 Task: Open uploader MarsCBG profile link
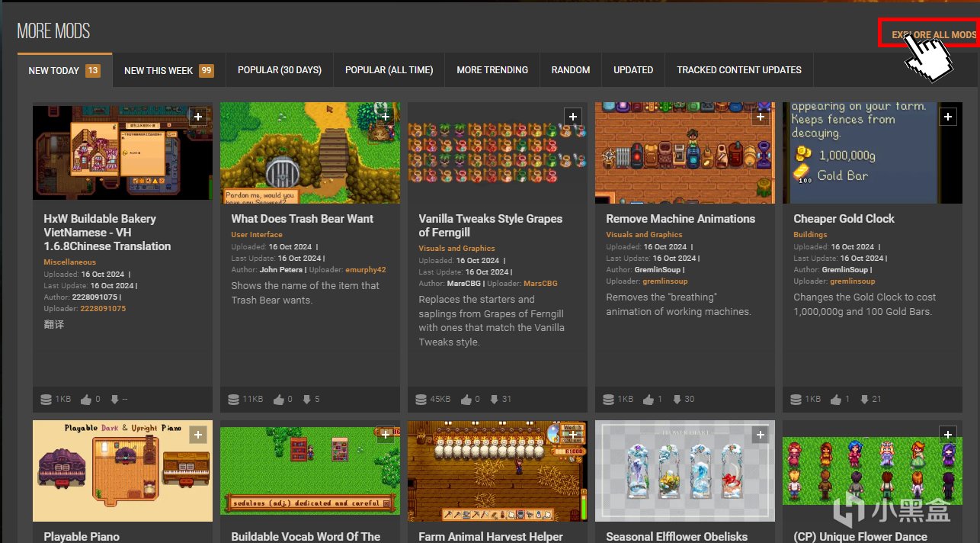point(540,284)
